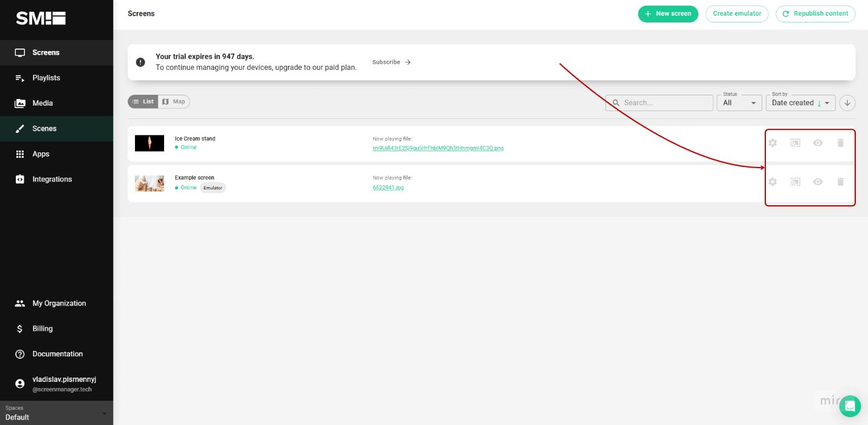This screenshot has width=868, height=425.
Task: Go to Billing
Action: [57, 328]
